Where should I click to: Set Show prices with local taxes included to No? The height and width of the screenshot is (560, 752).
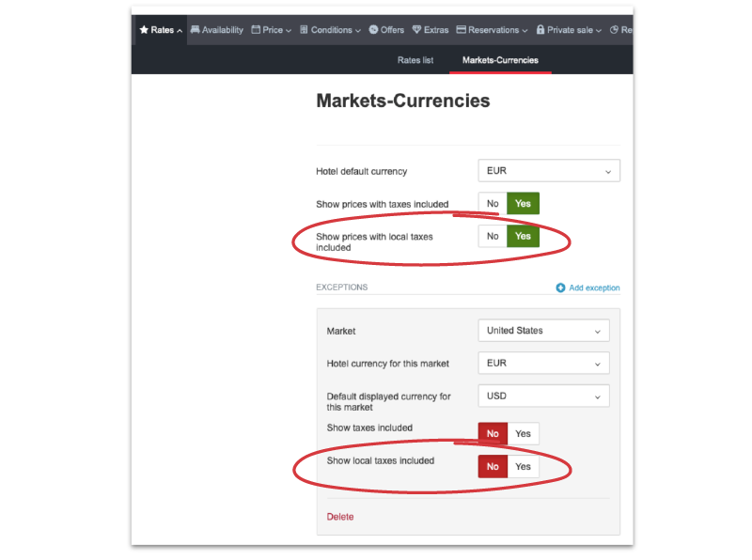point(493,236)
